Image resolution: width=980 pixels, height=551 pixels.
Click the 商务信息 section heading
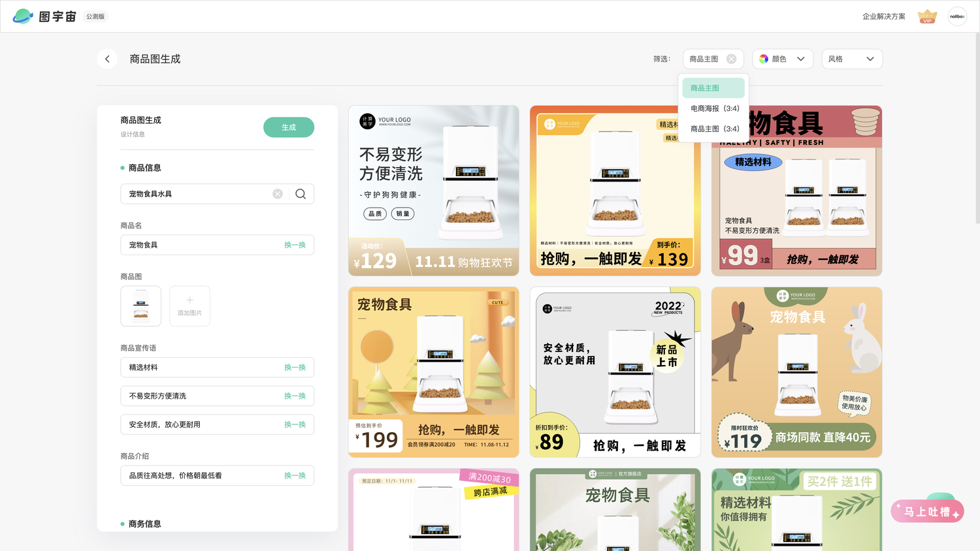click(x=144, y=524)
